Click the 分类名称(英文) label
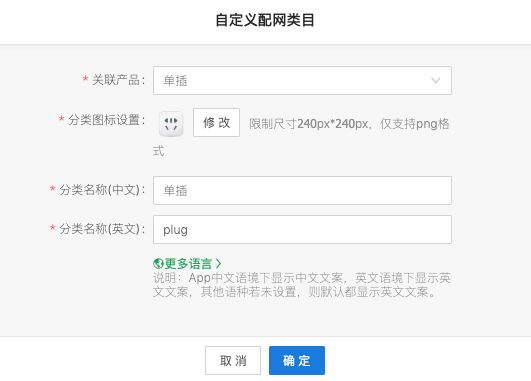The height and width of the screenshot is (381, 531). [x=102, y=229]
